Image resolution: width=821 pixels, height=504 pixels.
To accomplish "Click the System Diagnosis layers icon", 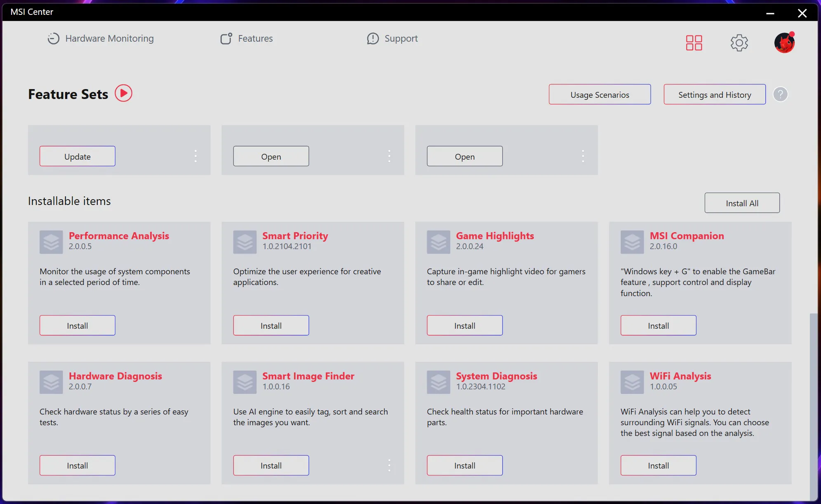I will (439, 382).
